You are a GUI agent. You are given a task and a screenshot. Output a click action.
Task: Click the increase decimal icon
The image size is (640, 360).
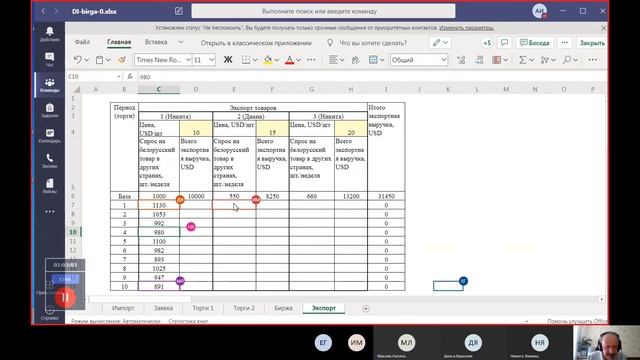click(x=461, y=60)
